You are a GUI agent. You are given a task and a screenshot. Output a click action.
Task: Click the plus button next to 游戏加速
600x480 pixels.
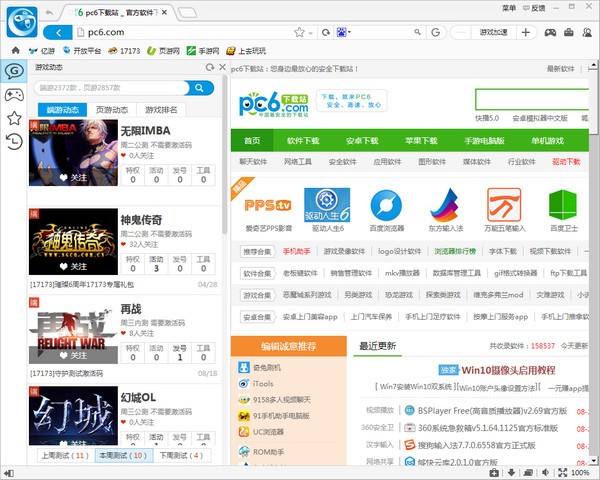[526, 33]
